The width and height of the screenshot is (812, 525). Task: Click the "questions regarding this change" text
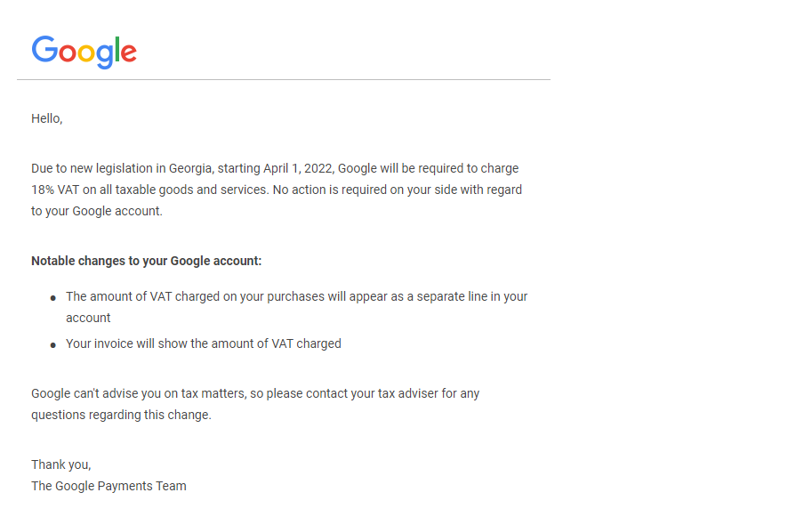pos(121,415)
